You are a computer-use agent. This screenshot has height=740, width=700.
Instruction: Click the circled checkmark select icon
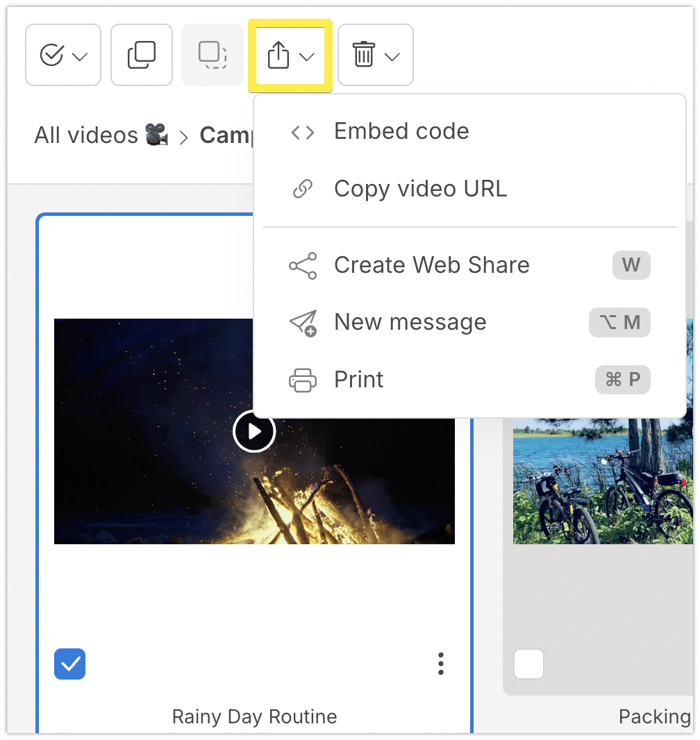[x=51, y=55]
